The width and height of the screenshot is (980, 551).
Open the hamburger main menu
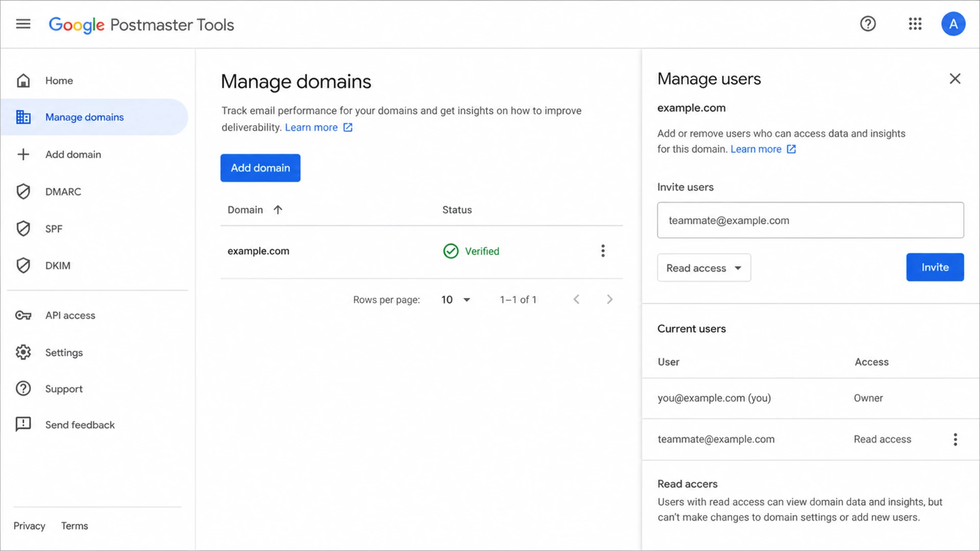23,24
